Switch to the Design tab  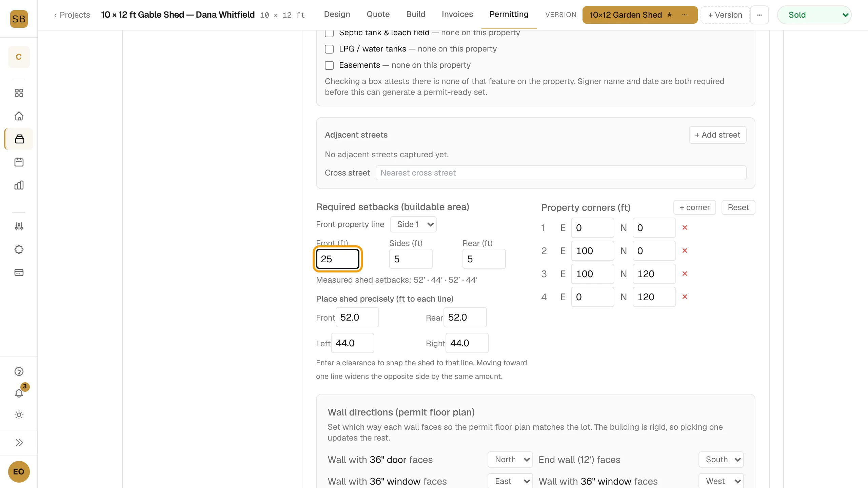click(x=337, y=15)
